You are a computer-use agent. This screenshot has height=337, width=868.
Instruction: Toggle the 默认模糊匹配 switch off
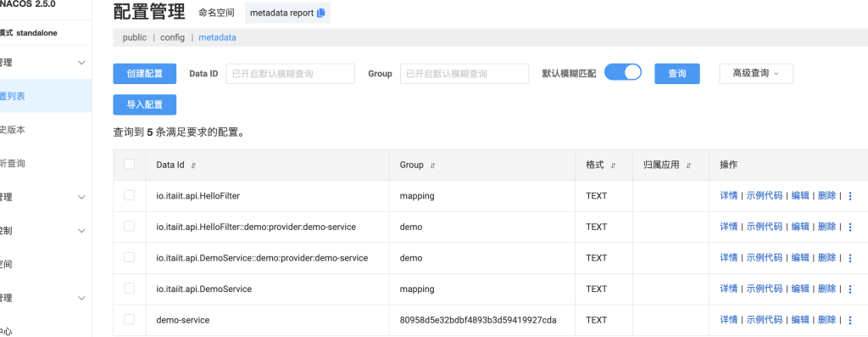623,72
